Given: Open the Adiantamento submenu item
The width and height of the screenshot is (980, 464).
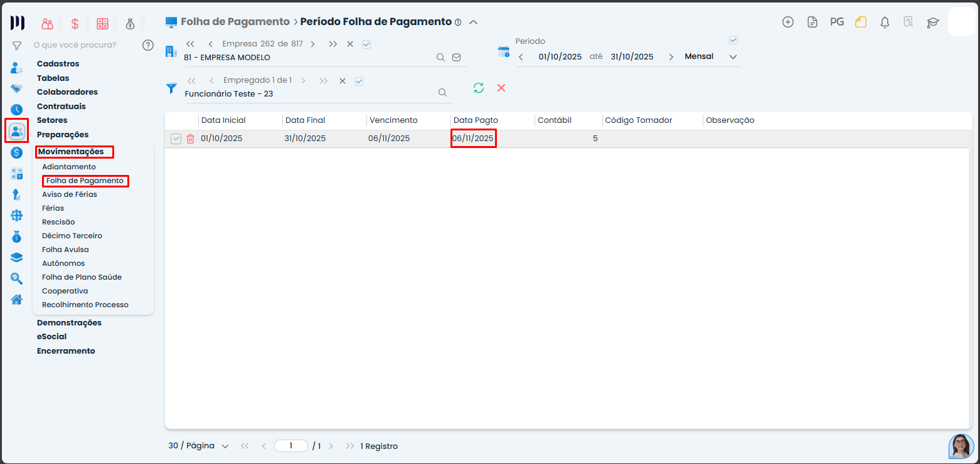Looking at the screenshot, I should tap(69, 167).
